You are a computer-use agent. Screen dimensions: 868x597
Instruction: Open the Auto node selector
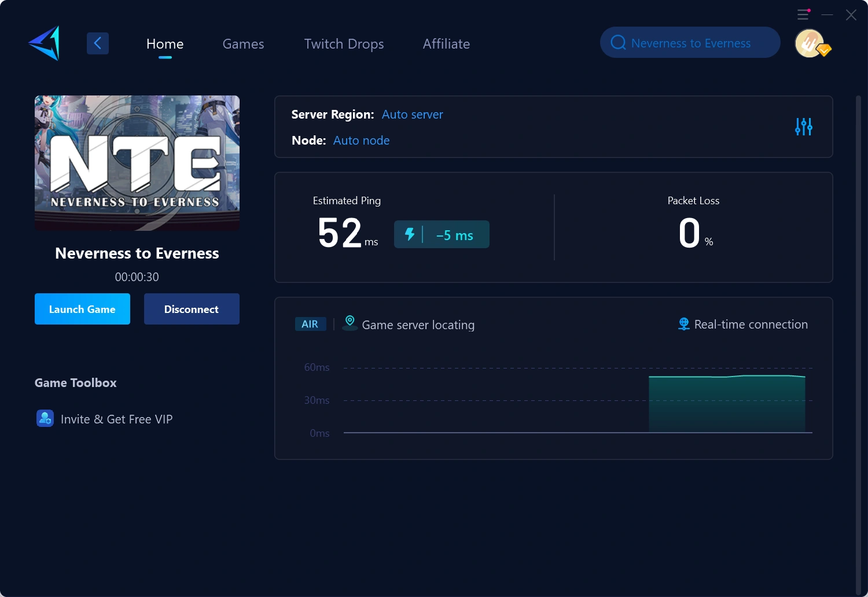point(361,140)
